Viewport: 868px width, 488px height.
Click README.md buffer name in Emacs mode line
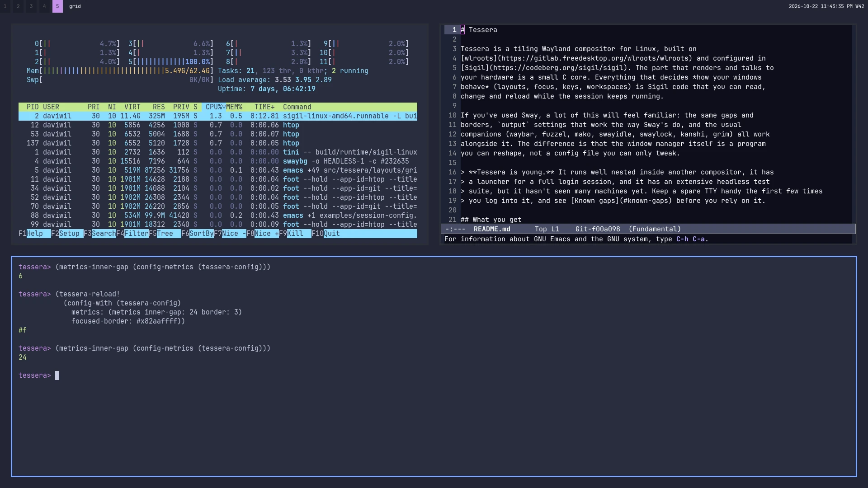click(x=492, y=229)
